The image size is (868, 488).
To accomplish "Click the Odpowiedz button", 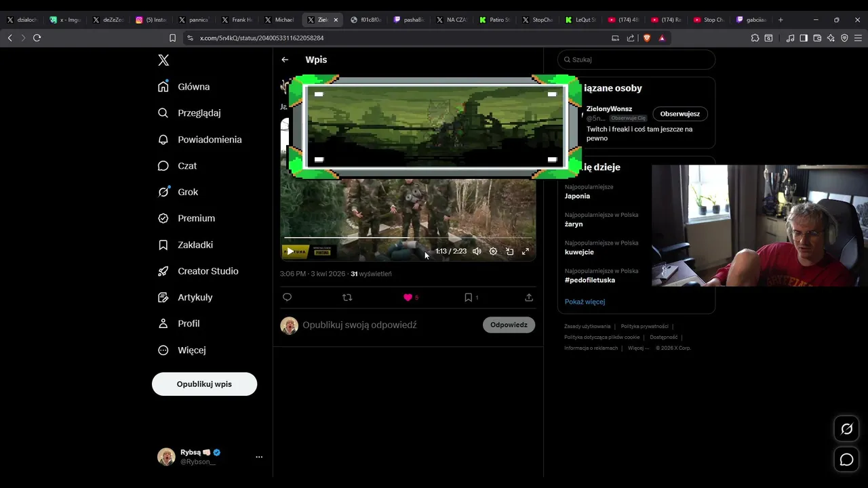I will [509, 325].
